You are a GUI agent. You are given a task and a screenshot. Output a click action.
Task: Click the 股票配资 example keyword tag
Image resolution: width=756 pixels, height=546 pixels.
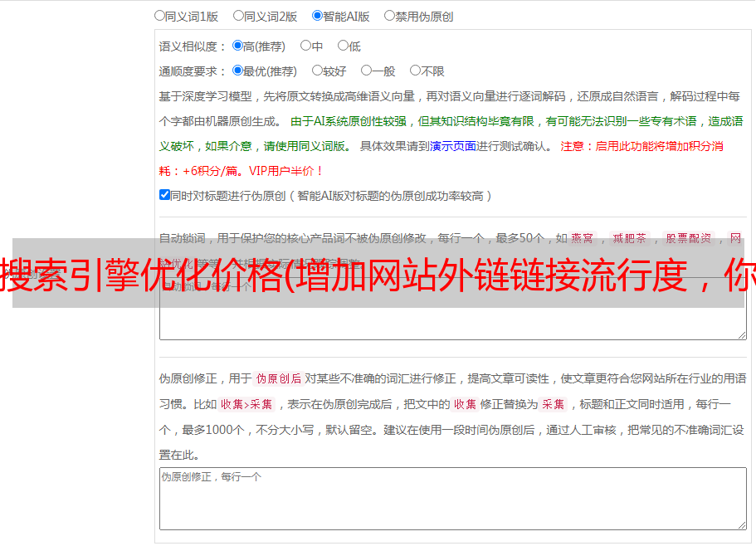688,238
